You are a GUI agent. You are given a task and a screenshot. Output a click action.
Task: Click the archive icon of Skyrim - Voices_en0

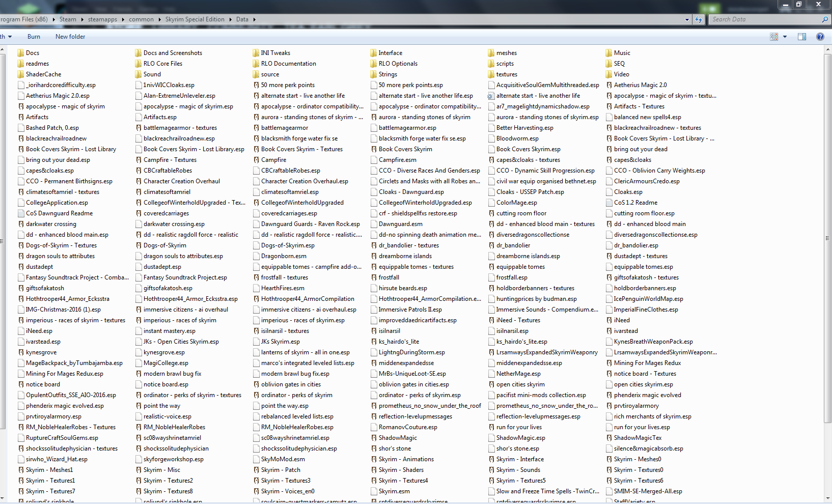256,491
